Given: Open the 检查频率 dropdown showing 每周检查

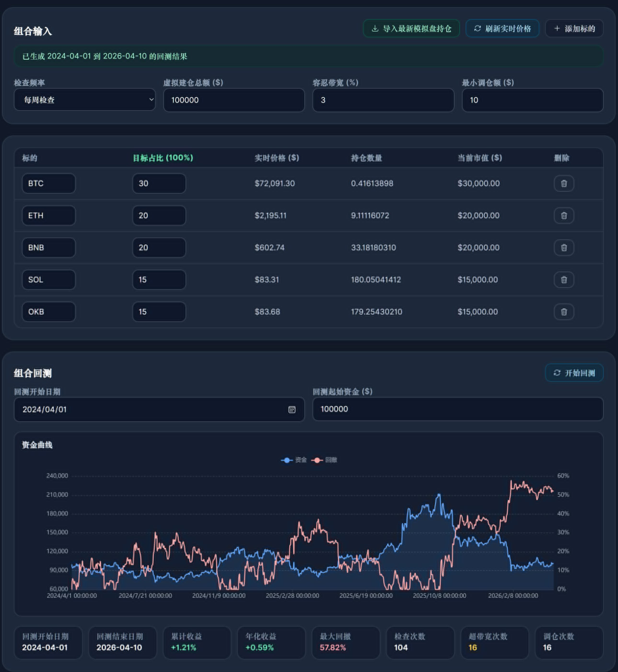Looking at the screenshot, I should 85,100.
